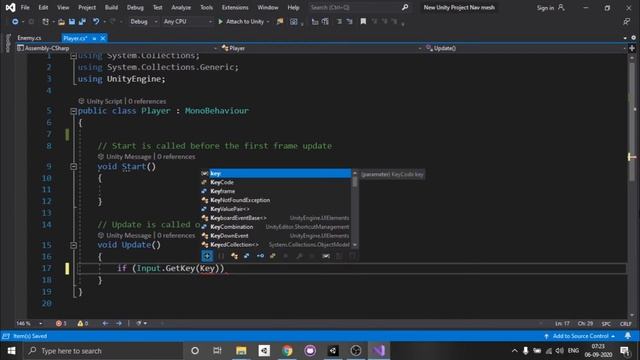Click the navigate previous issue arrow
This screenshot has height=360, width=640.
pos(105,323)
